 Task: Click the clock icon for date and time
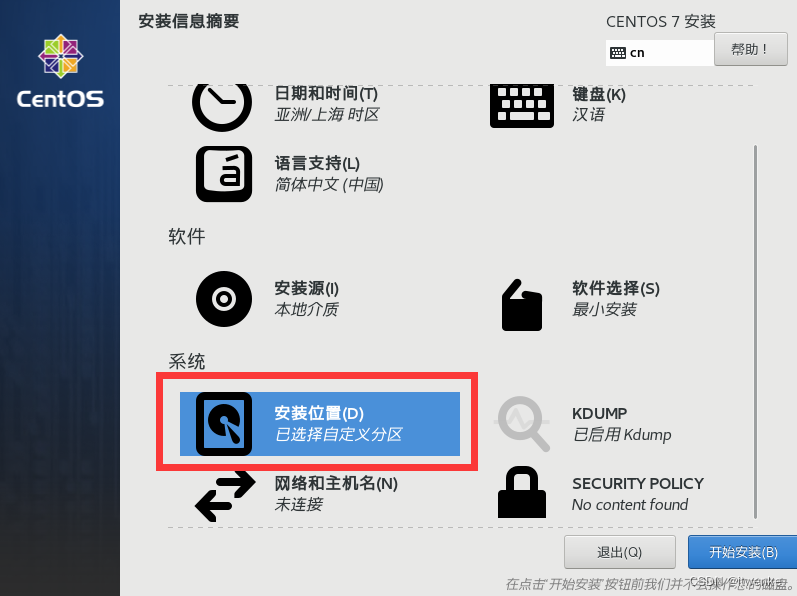tap(222, 106)
